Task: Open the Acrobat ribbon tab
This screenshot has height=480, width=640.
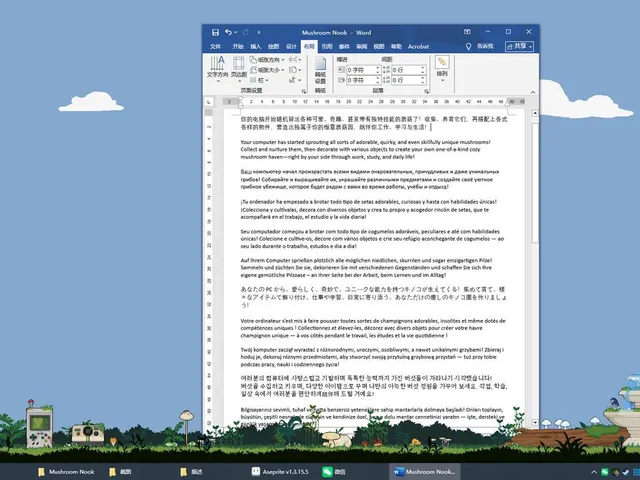Action: 418,47
